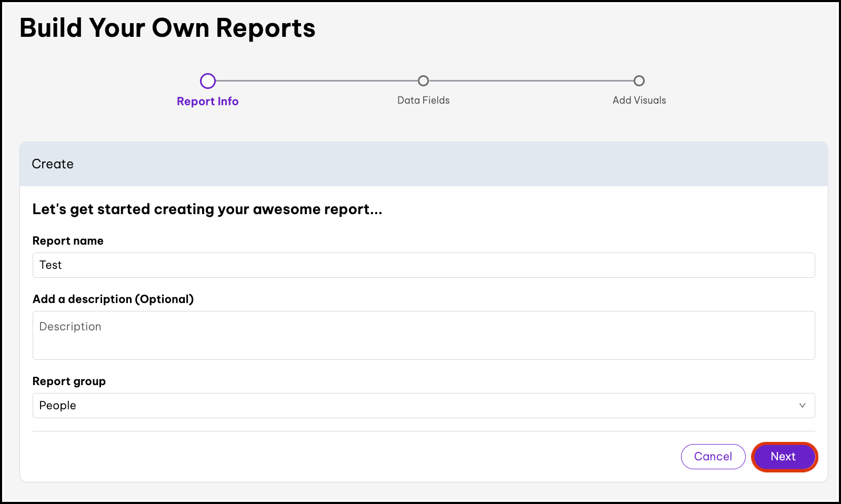This screenshot has height=504, width=841.
Task: Click the Report name label
Action: pyautogui.click(x=68, y=241)
